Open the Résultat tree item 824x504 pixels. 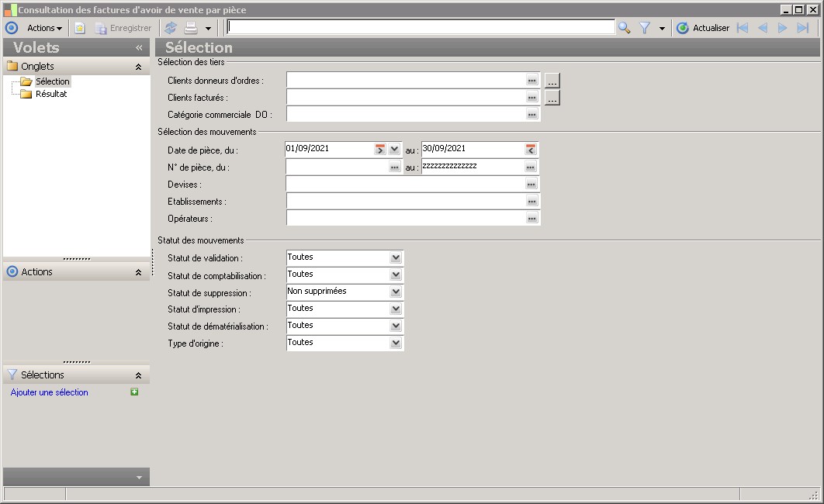click(51, 94)
